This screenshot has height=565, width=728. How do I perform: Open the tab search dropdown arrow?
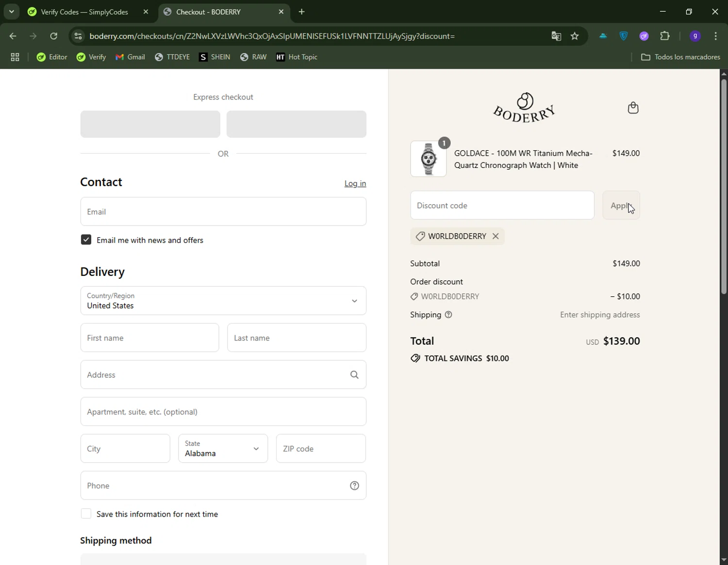coord(11,12)
